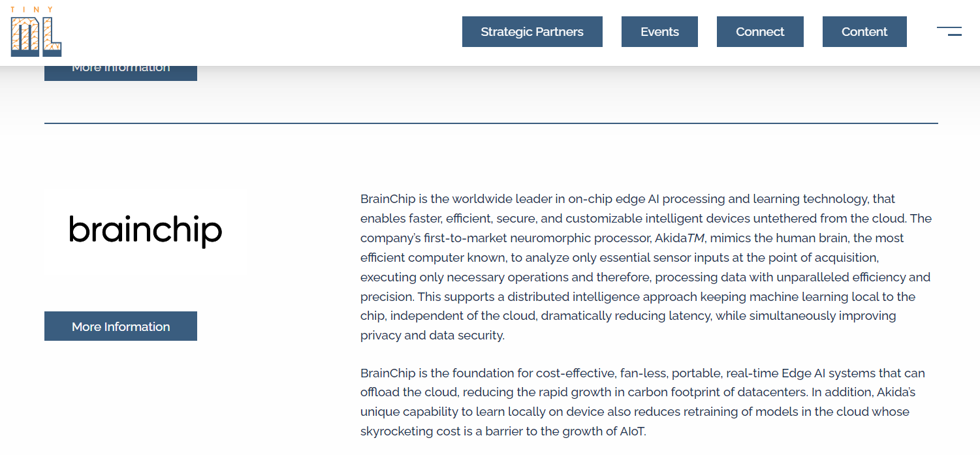Click the brainchip company logo

(x=146, y=230)
